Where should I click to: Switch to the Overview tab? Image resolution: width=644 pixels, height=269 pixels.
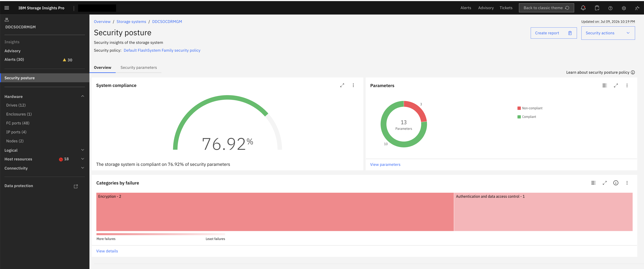(102, 68)
